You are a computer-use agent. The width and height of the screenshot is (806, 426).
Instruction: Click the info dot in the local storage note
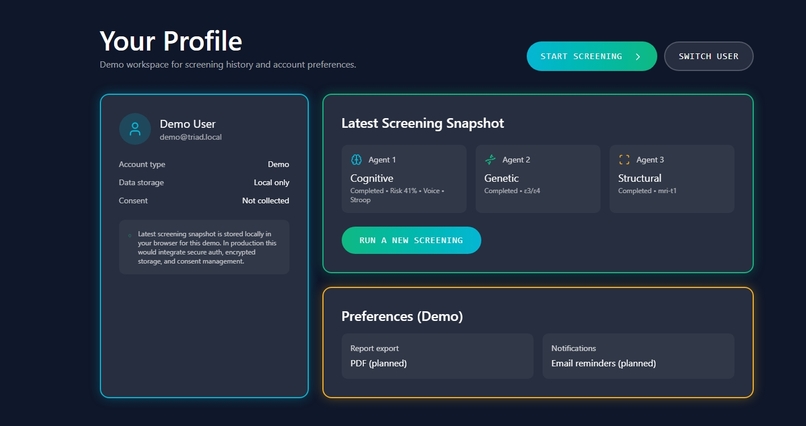130,236
